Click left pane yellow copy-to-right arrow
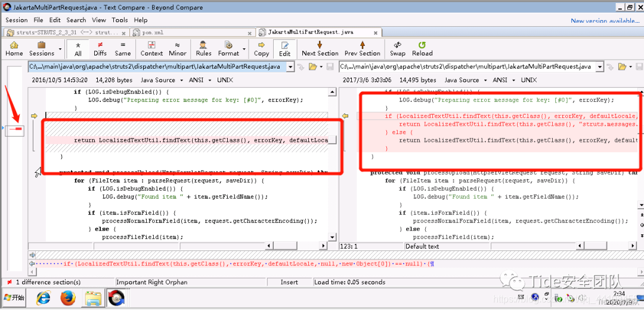644x310 pixels. (x=34, y=116)
